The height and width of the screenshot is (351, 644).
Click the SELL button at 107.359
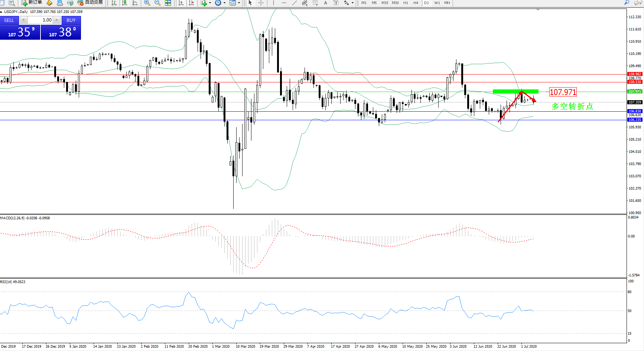click(20, 32)
